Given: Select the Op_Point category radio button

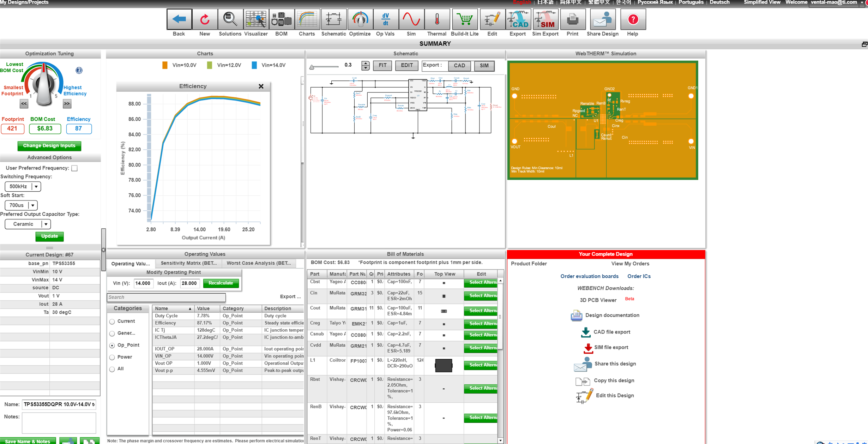Looking at the screenshot, I should tap(112, 346).
